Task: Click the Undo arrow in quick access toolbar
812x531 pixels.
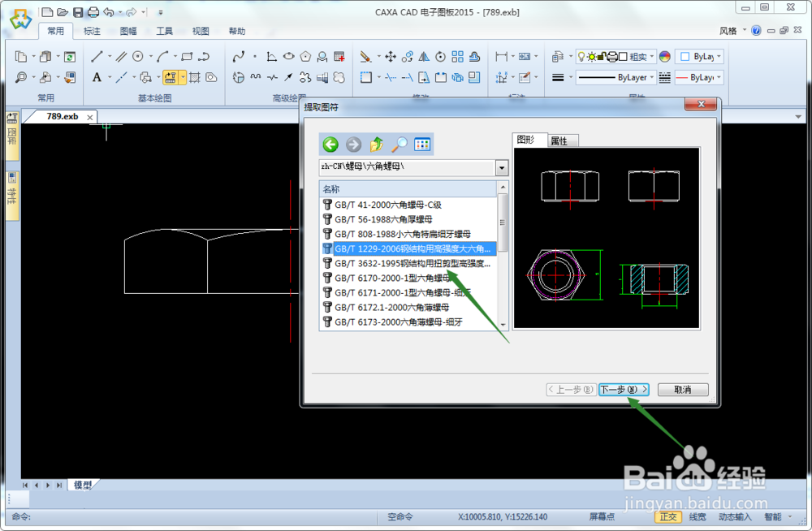Action: tap(109, 12)
